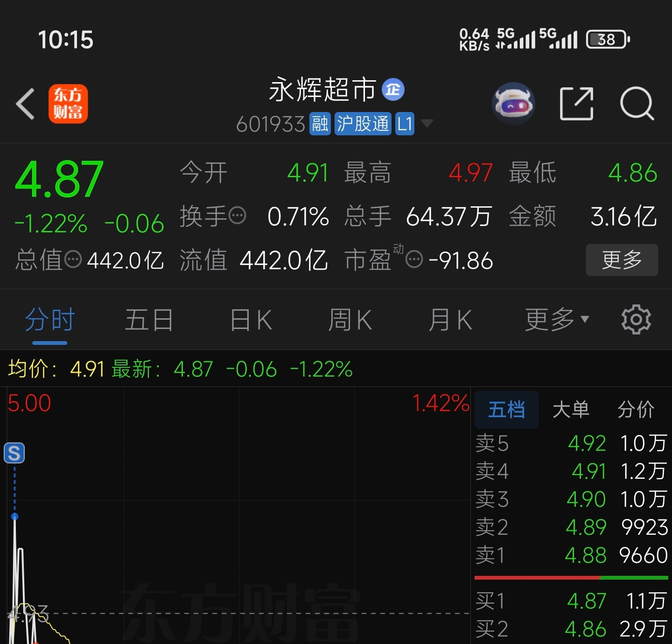Switch to the 月K tab

pyautogui.click(x=450, y=320)
